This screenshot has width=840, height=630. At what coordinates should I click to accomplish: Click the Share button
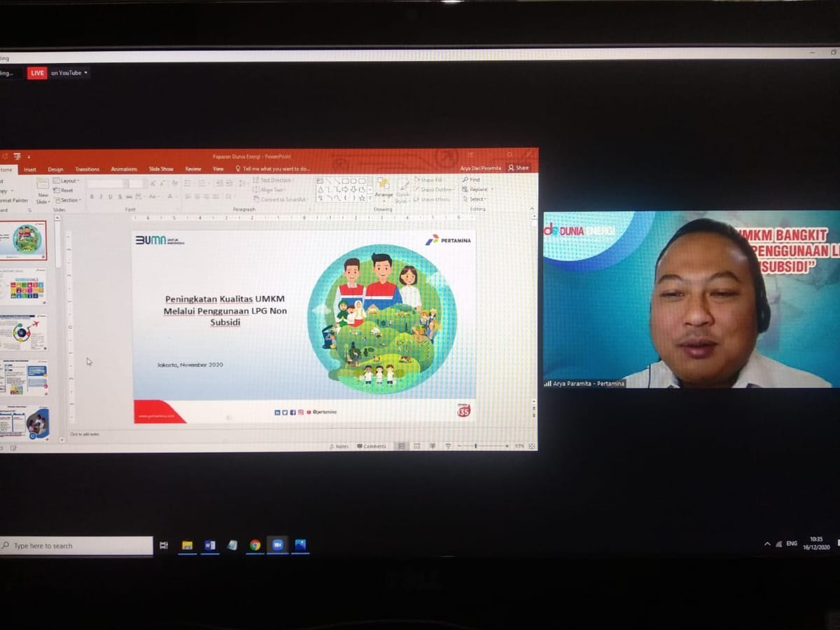click(519, 168)
